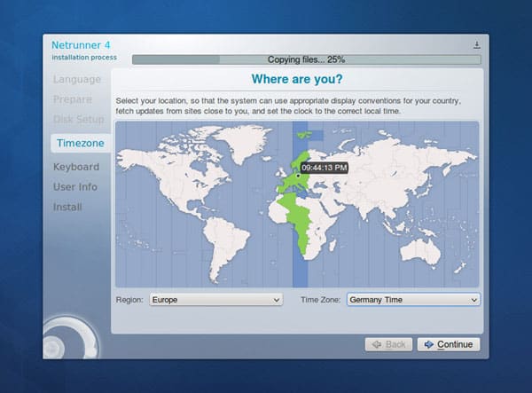Click Greenland on the world map
The width and height of the screenshot is (532, 393).
242,143
